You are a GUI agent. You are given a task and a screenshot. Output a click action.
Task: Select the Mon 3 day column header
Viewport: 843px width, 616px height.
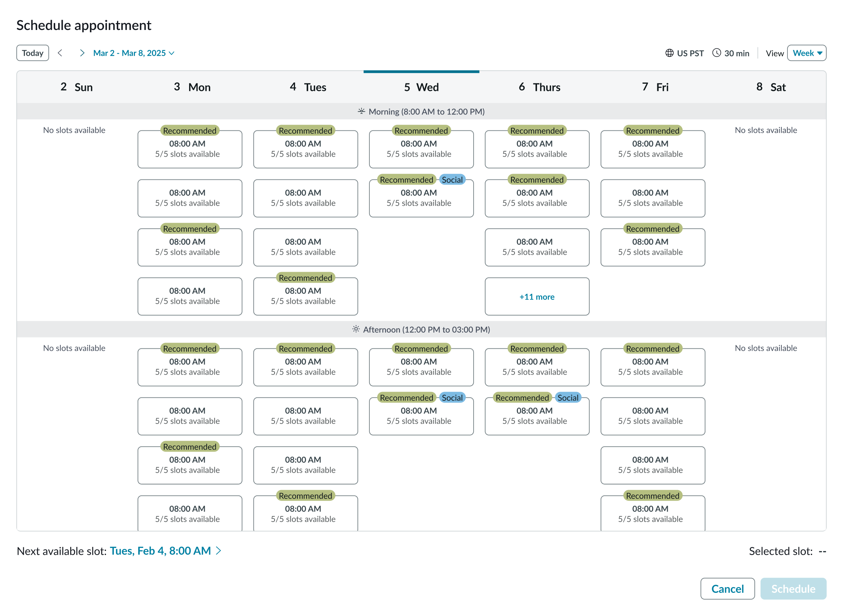coord(193,87)
